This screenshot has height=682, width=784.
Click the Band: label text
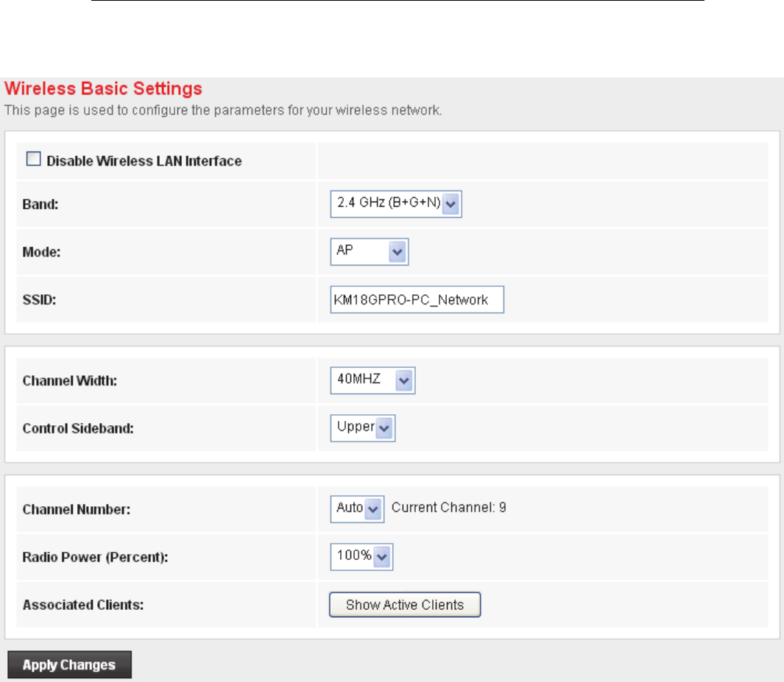point(40,205)
